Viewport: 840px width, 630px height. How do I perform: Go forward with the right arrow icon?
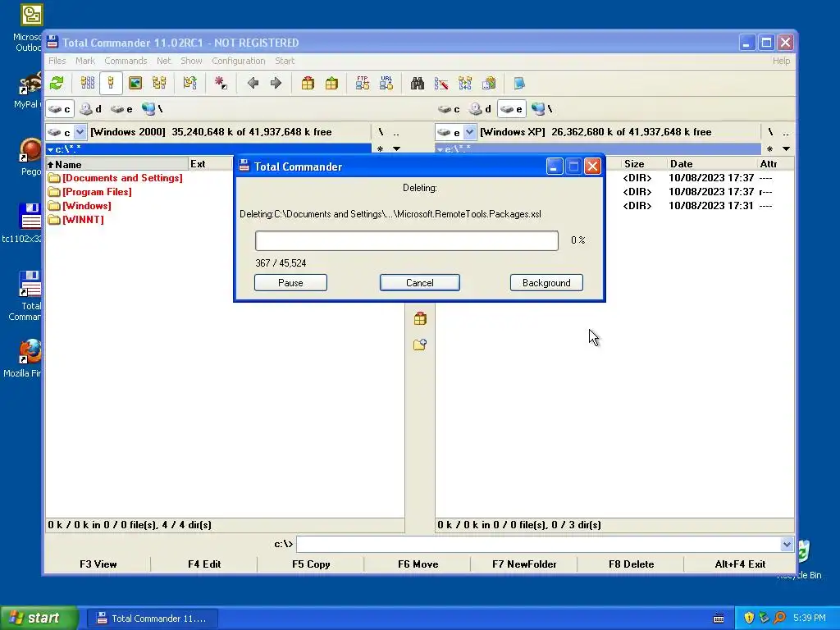click(x=276, y=83)
